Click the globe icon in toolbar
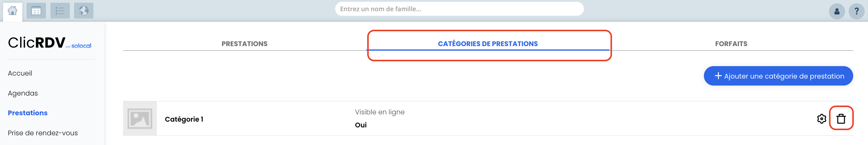Viewport: 868px width, 145px height. pyautogui.click(x=83, y=11)
